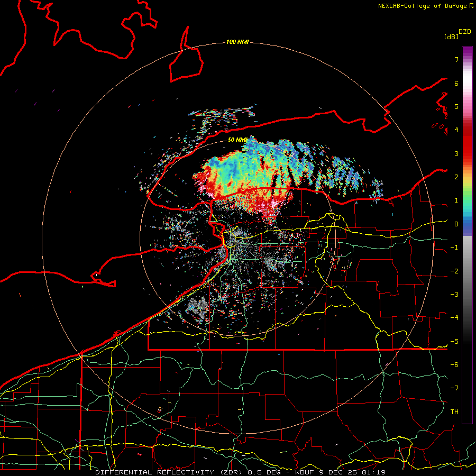Click the 4 value on color scale
The image size is (476, 476).
[x=456, y=130]
